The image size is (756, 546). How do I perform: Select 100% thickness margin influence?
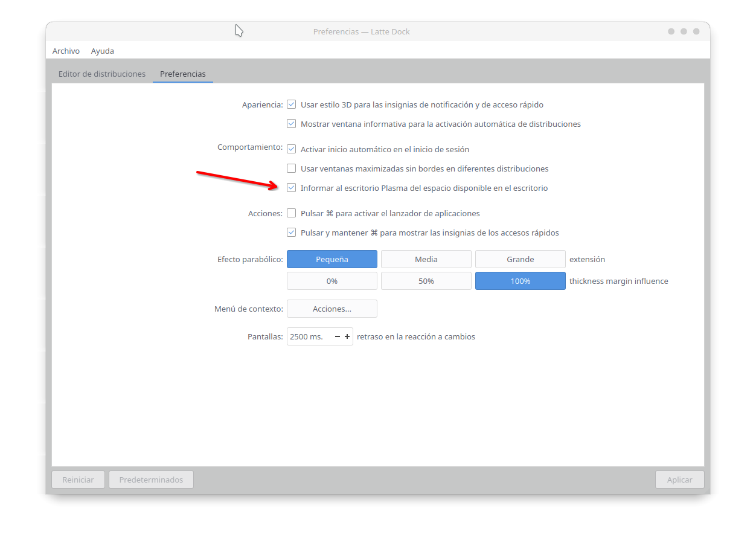[x=521, y=281]
